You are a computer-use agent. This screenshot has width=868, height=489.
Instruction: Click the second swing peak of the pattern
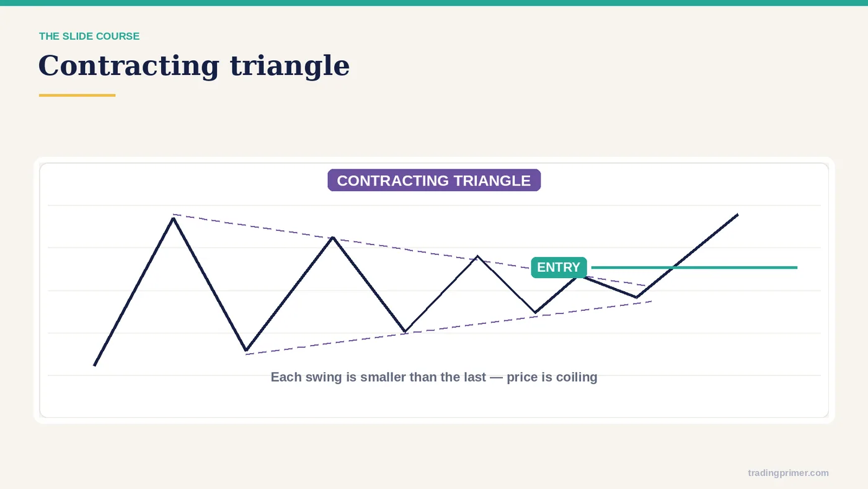333,238
